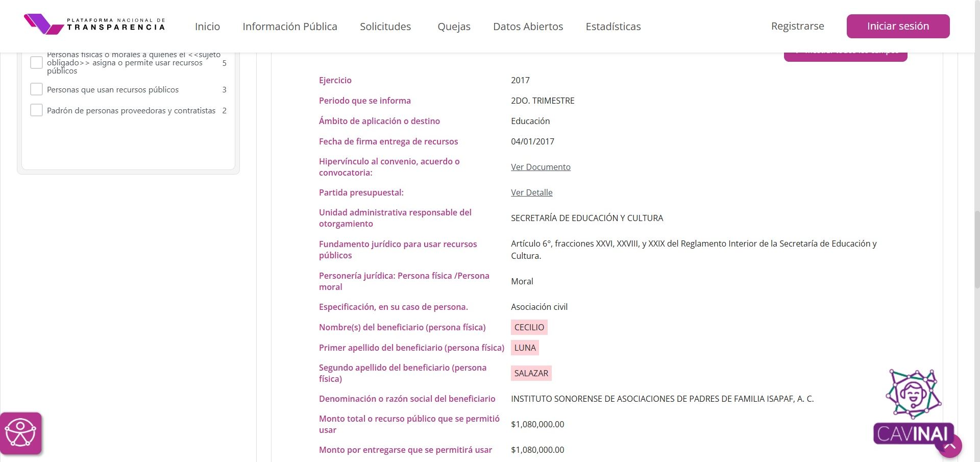Open the Solicitudes menu
Image resolution: width=980 pixels, height=462 pixels.
click(385, 27)
